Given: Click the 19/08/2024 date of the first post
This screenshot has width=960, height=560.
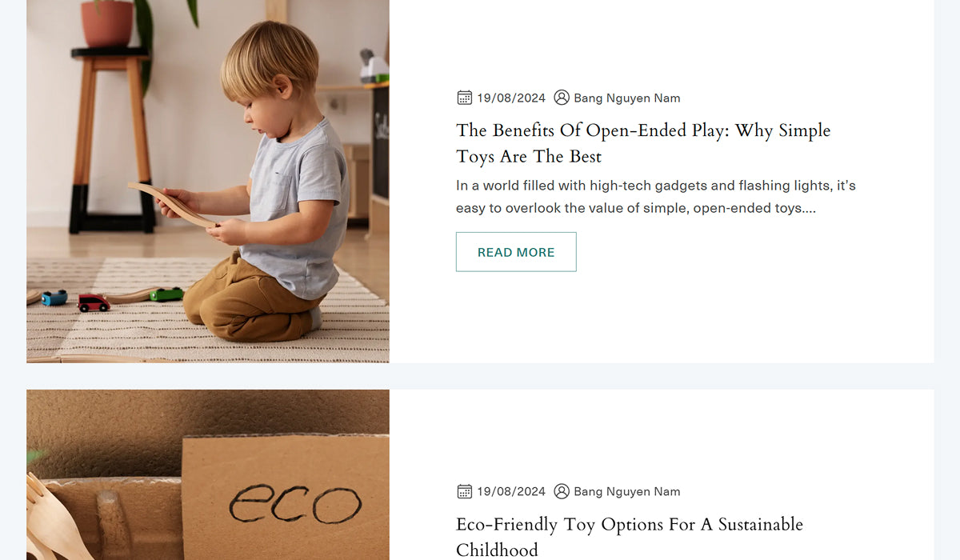Looking at the screenshot, I should click(x=510, y=98).
